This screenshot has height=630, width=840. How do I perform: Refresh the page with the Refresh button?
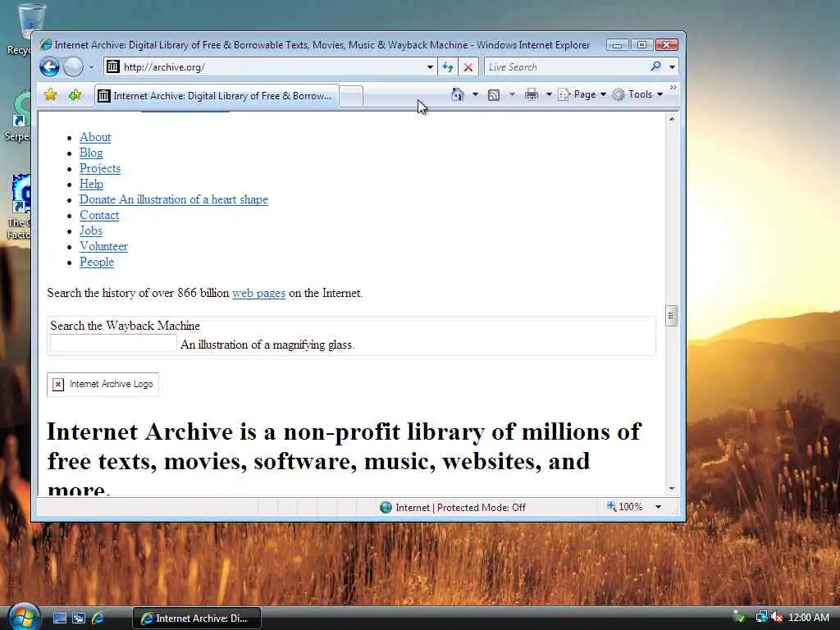point(448,67)
